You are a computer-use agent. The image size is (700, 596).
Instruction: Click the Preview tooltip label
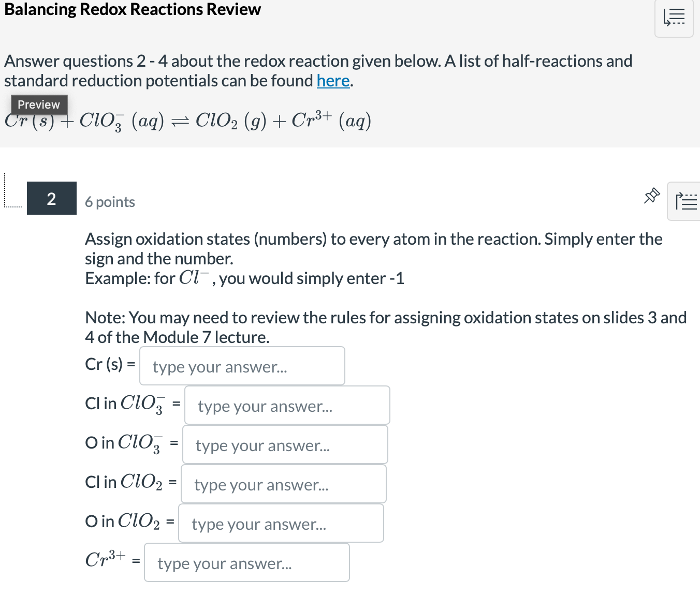tap(39, 105)
